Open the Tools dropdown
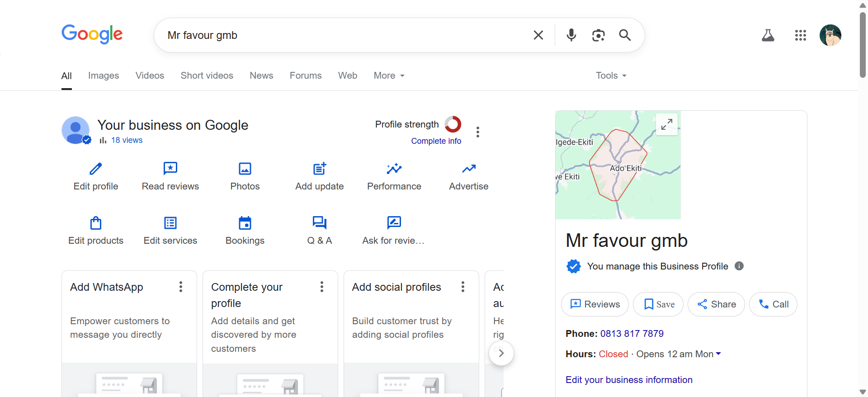868x397 pixels. point(611,76)
